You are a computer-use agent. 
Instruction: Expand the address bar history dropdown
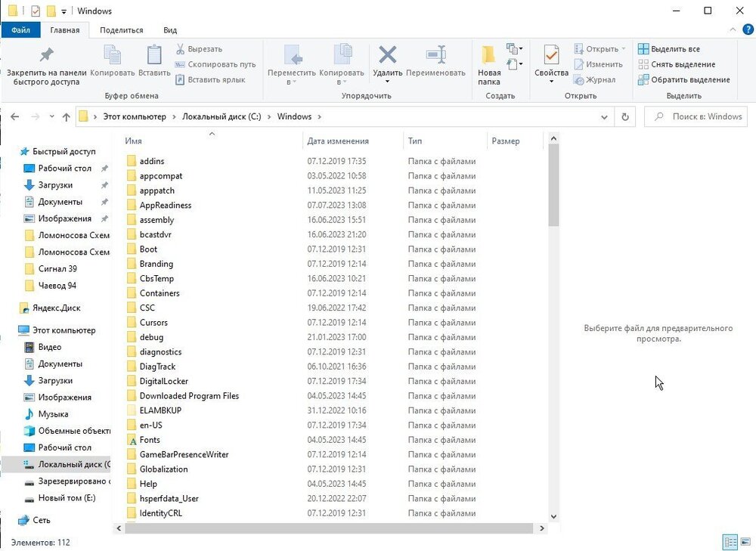pyautogui.click(x=604, y=116)
